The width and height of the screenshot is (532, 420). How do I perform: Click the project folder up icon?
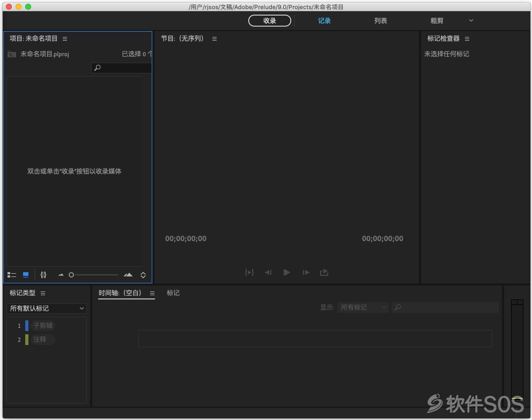coord(12,54)
